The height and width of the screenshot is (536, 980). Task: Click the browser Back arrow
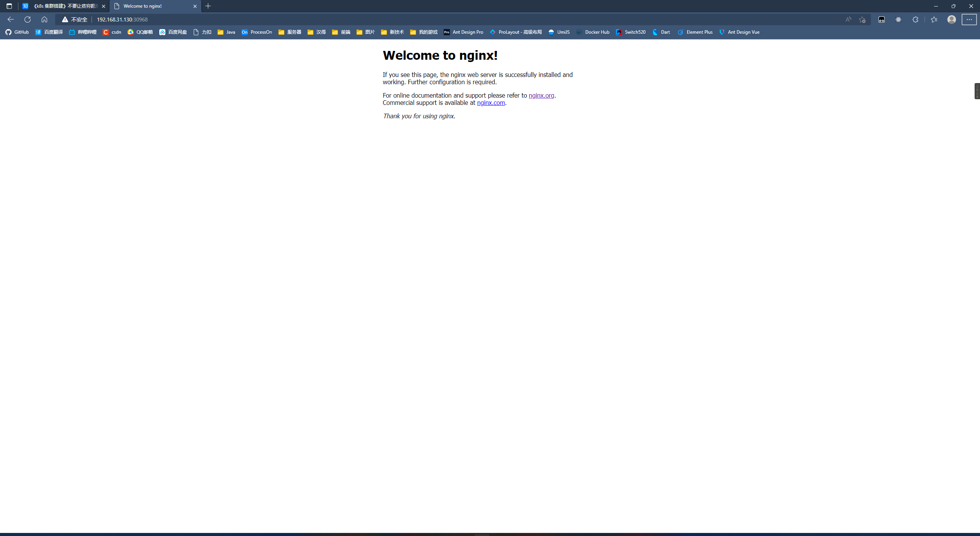tap(11, 20)
